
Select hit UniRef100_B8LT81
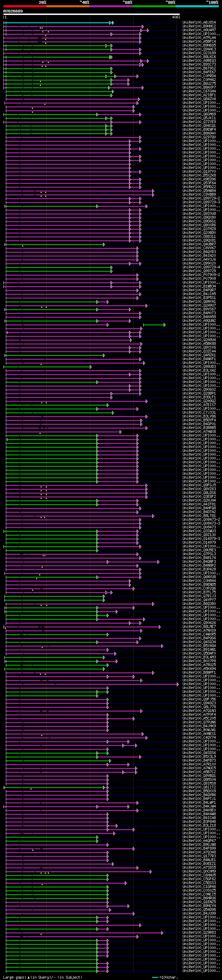tap(199, 516)
